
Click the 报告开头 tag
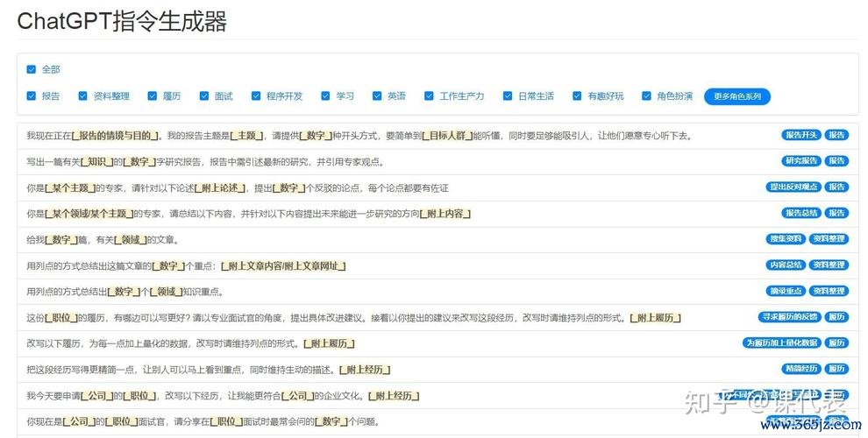pyautogui.click(x=801, y=135)
